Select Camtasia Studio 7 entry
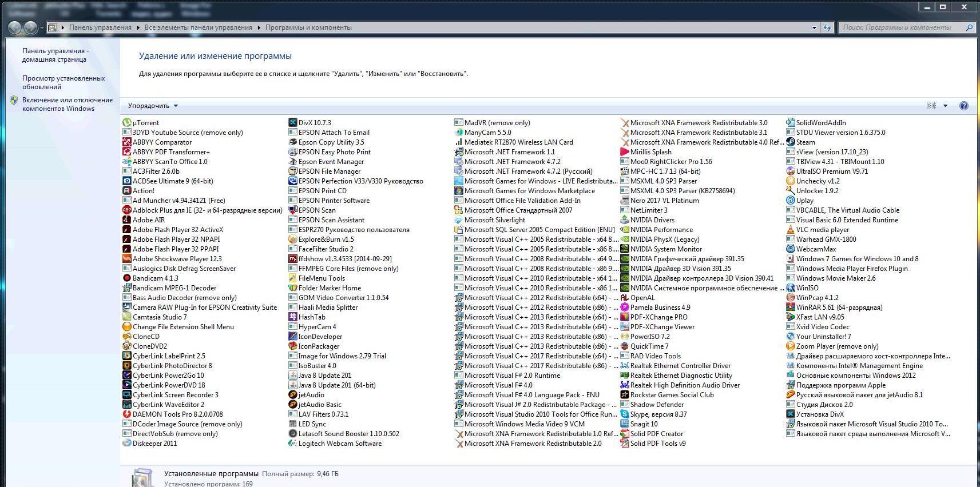This screenshot has height=487, width=980. coord(155,317)
